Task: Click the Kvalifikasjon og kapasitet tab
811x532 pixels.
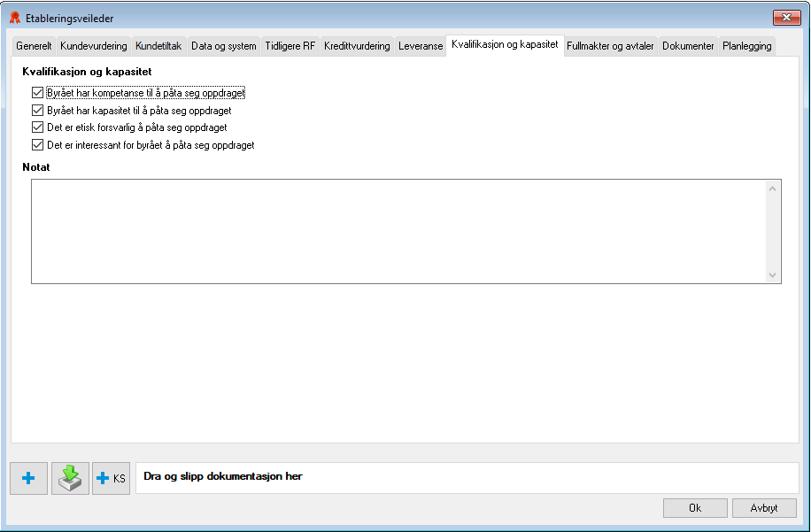Action: [505, 45]
